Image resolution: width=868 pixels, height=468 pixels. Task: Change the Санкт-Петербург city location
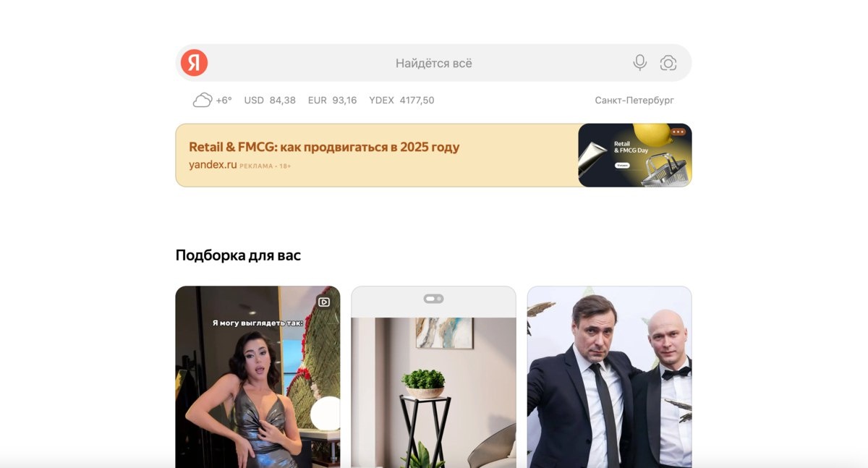tap(634, 101)
